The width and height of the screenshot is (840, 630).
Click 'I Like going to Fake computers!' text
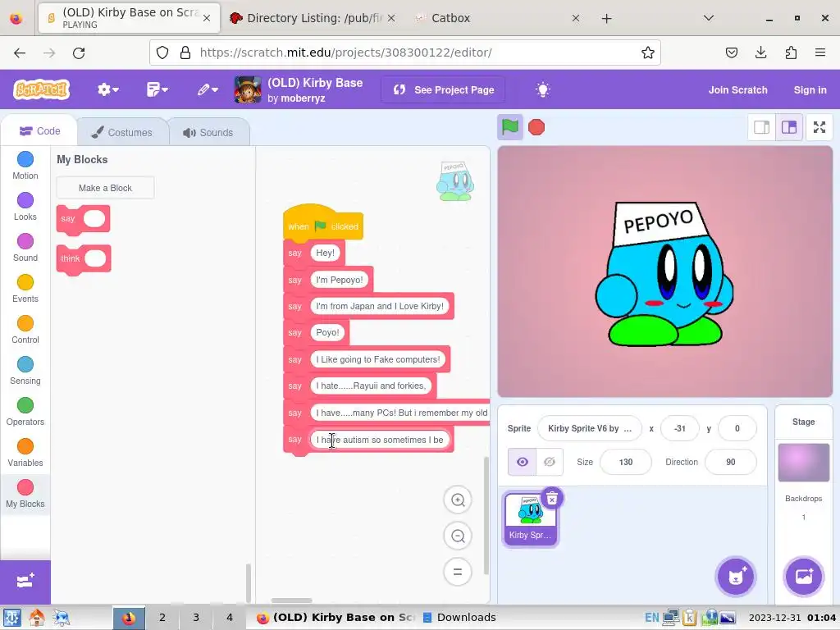coord(377,359)
